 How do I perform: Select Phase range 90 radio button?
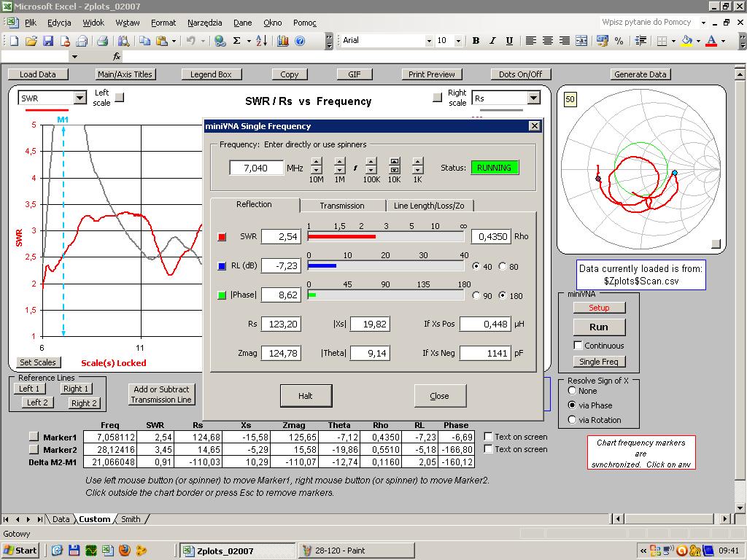pos(476,296)
